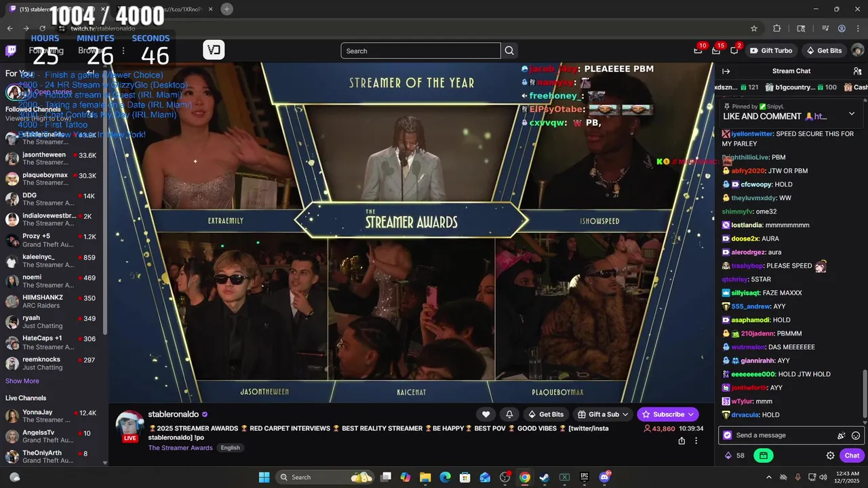Open the stream more options dots
The height and width of the screenshot is (488, 868).
[696, 441]
